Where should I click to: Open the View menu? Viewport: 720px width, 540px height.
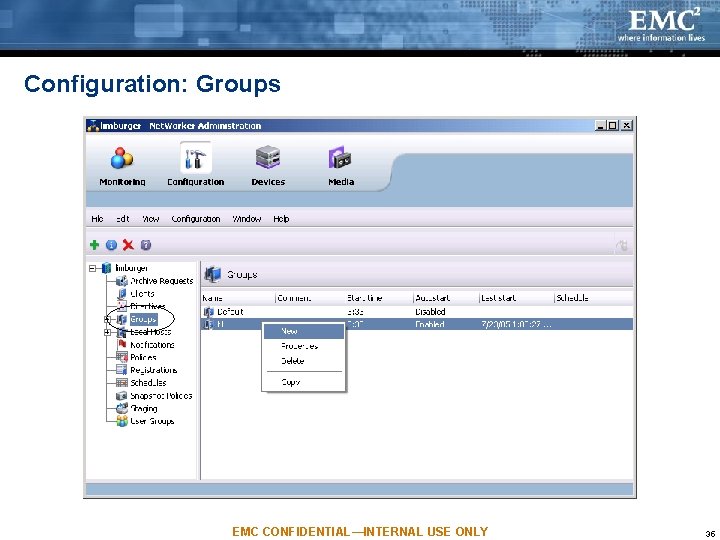point(151,219)
